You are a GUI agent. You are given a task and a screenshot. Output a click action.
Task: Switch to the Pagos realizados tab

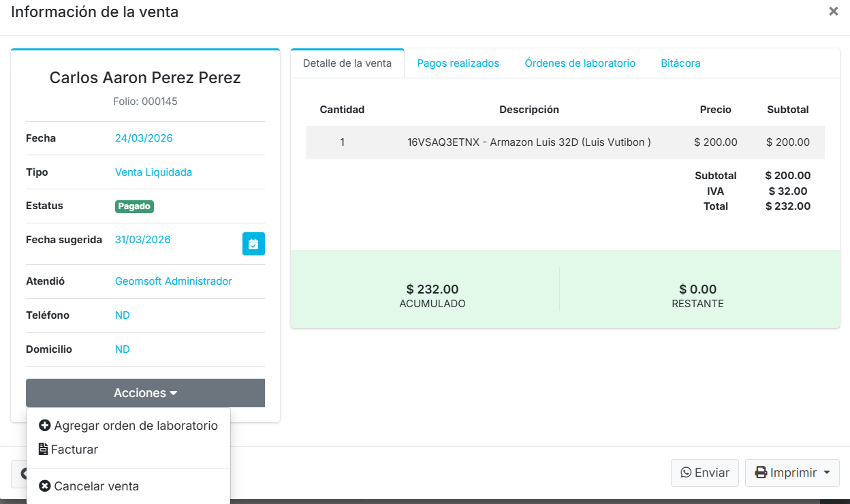click(x=458, y=63)
